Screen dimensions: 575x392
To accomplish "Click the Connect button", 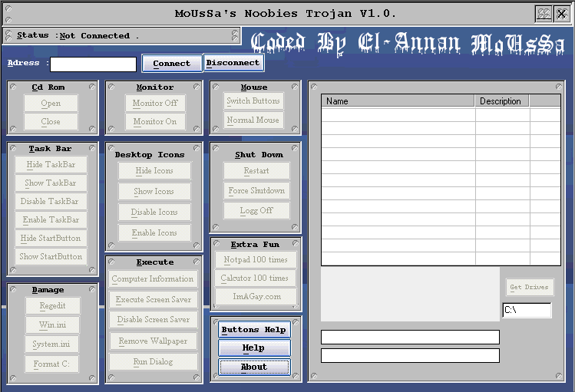I will pyautogui.click(x=171, y=64).
